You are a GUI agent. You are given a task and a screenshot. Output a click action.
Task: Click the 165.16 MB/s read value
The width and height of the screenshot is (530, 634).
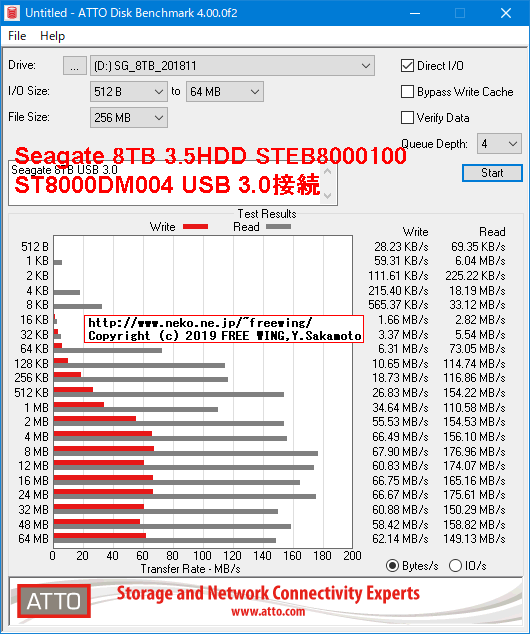pyautogui.click(x=474, y=480)
